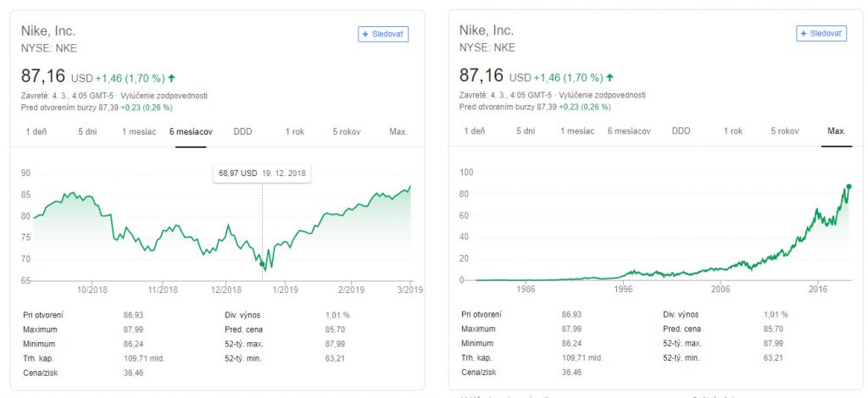Select Max. tab in left chart
This screenshot has width=868, height=398.
tap(398, 132)
